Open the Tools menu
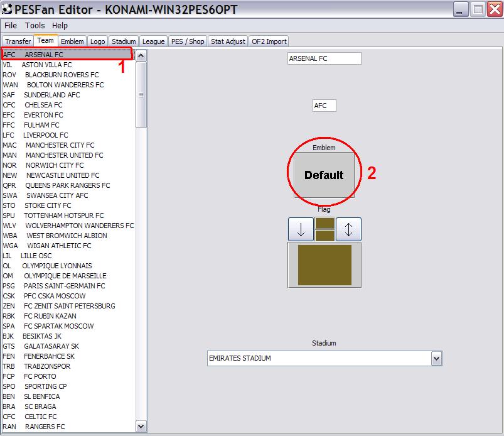The image size is (504, 436). pos(35,25)
